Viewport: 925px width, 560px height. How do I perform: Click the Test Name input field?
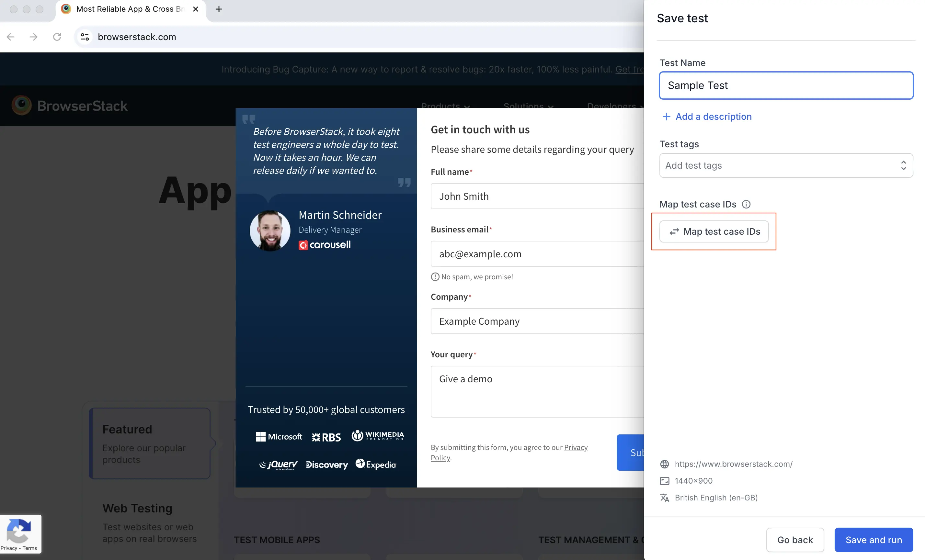[x=786, y=84]
